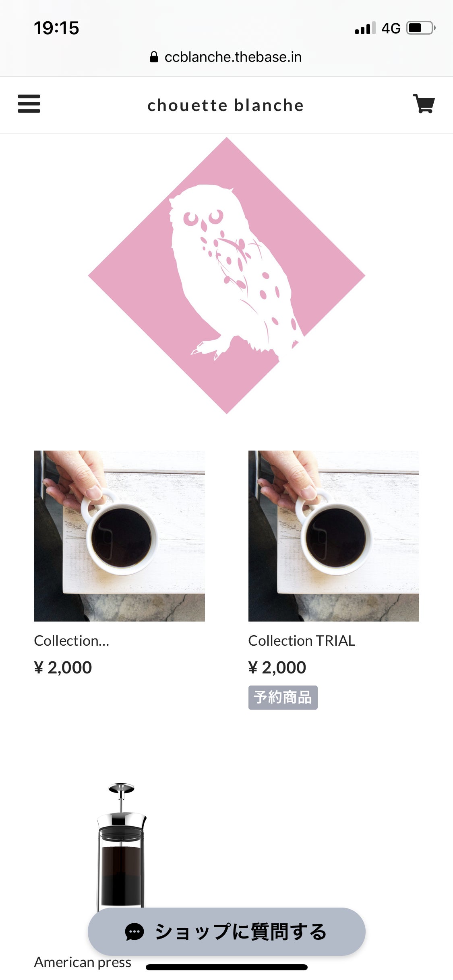
Task: Tap the pink owl shop logo
Action: click(227, 276)
